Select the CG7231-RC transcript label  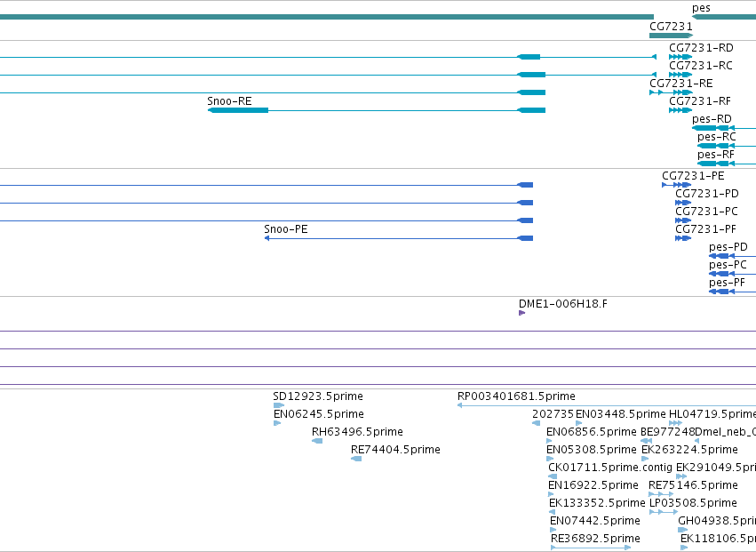point(701,66)
